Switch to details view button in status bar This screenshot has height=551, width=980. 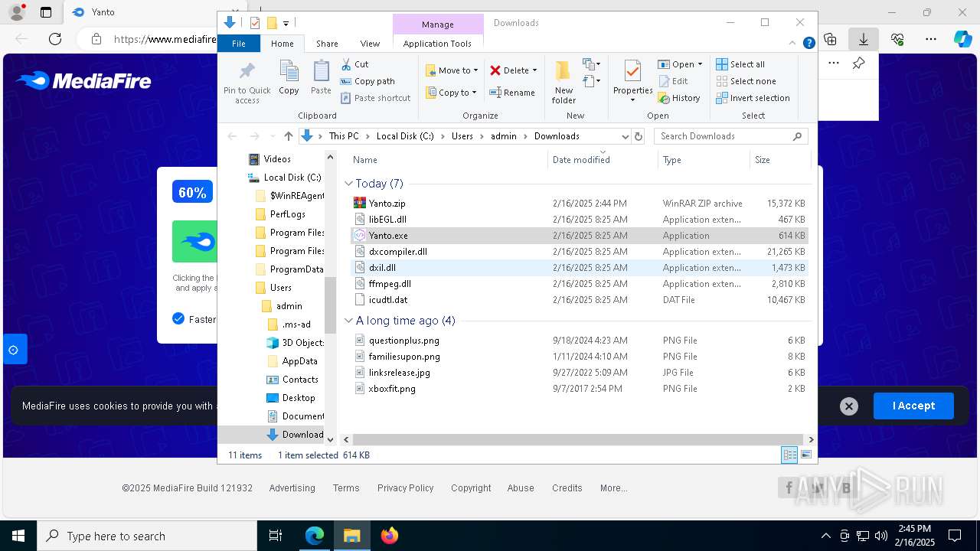click(x=789, y=455)
